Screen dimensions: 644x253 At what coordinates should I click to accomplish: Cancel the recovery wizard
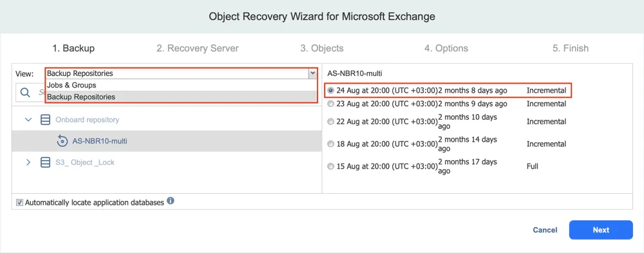545,230
